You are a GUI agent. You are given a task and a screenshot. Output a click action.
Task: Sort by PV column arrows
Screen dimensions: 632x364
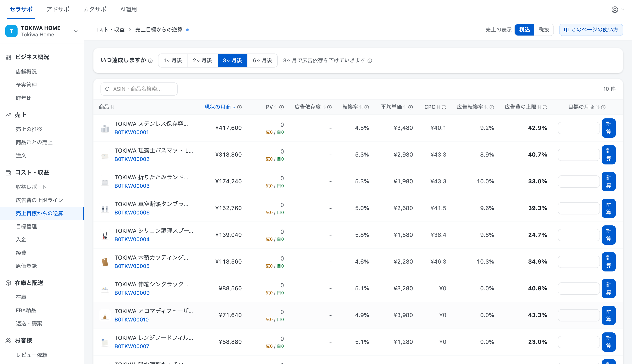click(x=276, y=107)
